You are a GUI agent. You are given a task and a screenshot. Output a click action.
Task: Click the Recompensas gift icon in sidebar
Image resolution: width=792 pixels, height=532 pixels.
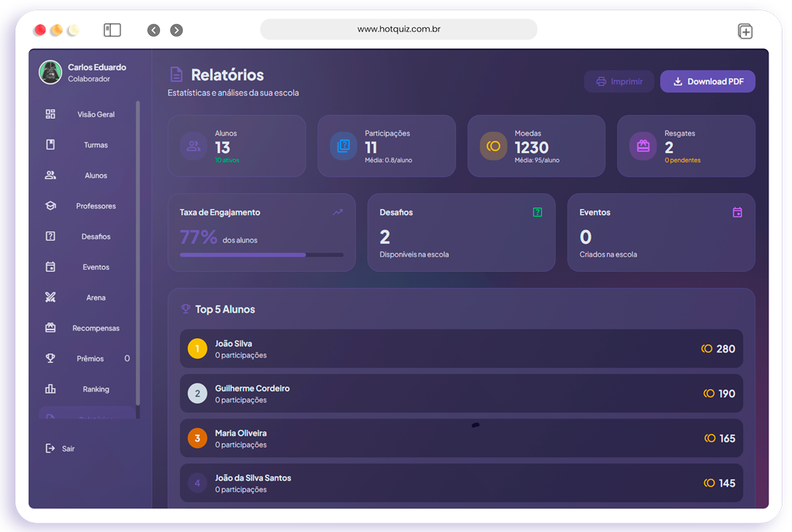pos(51,328)
